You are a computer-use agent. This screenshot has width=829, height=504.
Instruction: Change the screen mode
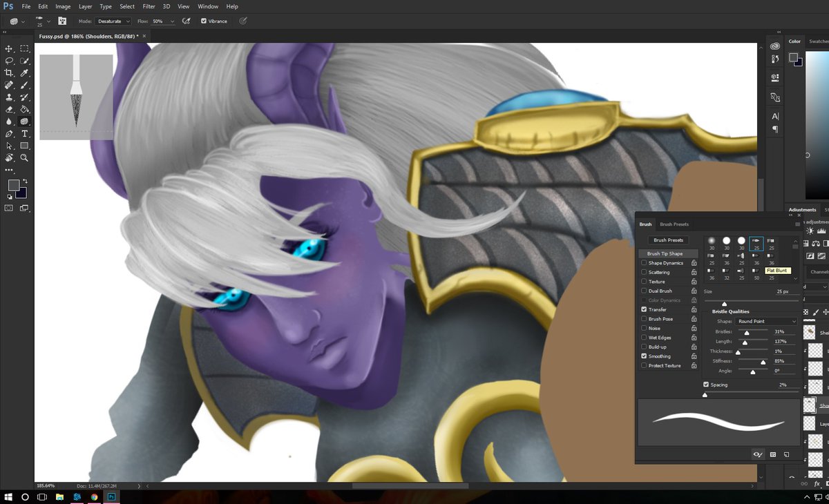click(24, 208)
